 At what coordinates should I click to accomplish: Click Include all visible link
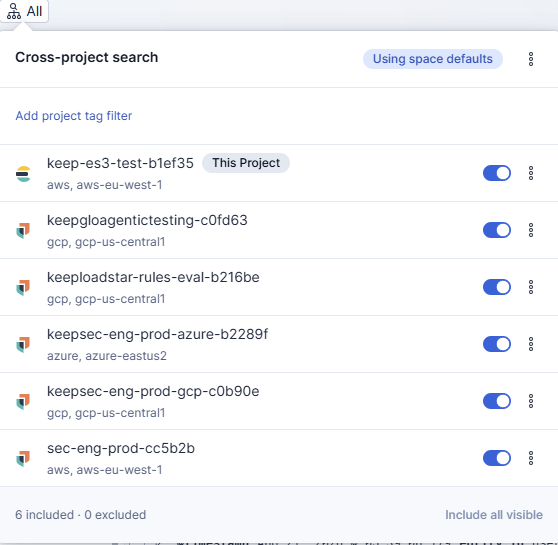click(x=494, y=515)
